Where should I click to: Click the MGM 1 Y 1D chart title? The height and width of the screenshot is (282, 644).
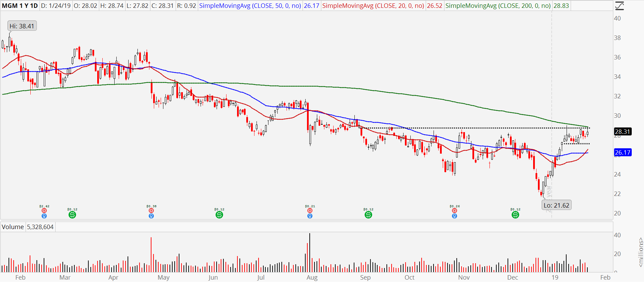[x=20, y=6]
